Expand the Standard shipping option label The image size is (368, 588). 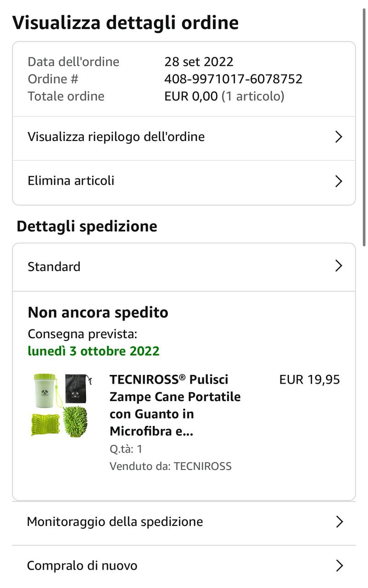click(x=54, y=266)
